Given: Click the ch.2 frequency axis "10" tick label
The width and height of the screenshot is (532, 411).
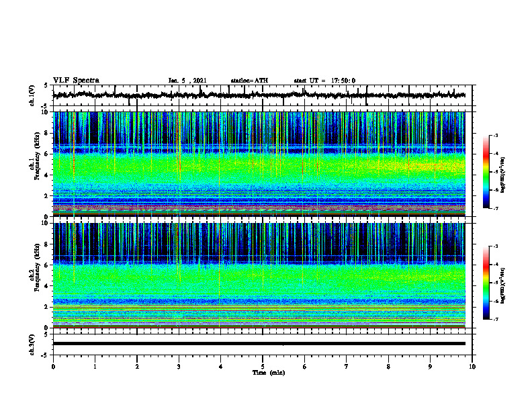Looking at the screenshot, I should pyautogui.click(x=45, y=223).
